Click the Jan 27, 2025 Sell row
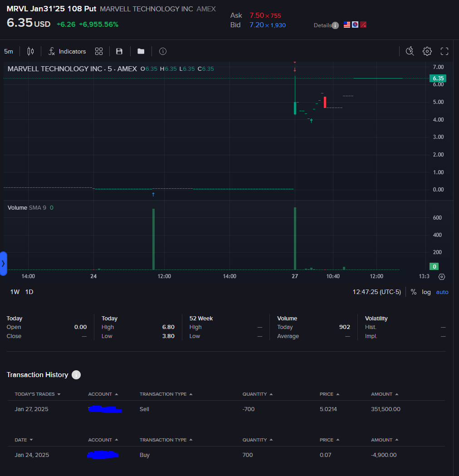Viewport: 459px width, 476px height. click(x=226, y=409)
